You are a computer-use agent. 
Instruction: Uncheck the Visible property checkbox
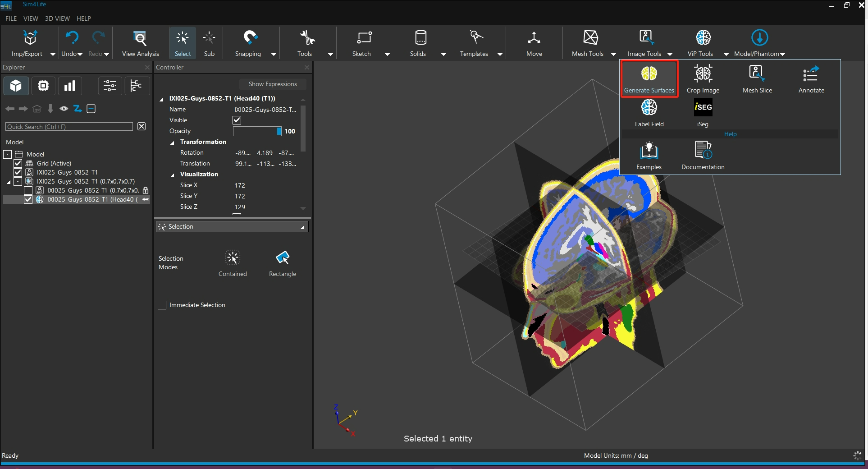point(237,120)
